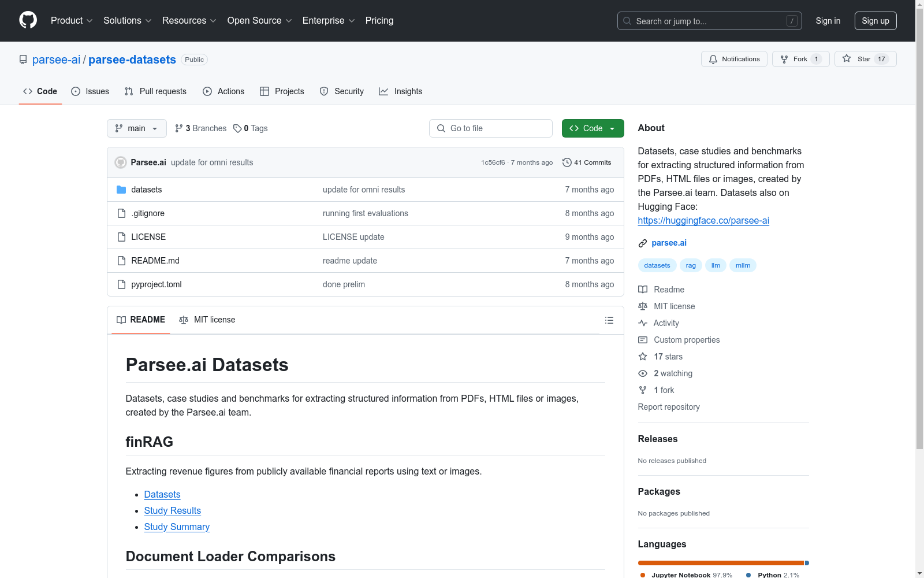
Task: Click the scale icon next to MIT license
Action: point(643,306)
